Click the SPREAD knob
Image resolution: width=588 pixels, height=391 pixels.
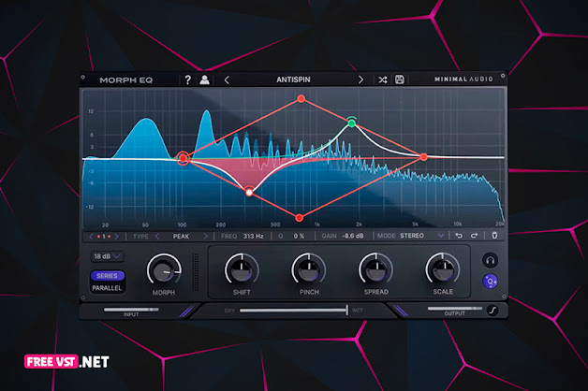pos(375,269)
